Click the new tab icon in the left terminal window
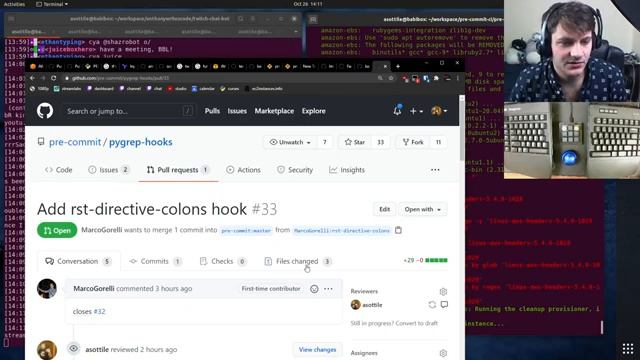The height and width of the screenshot is (360, 640). point(11,19)
